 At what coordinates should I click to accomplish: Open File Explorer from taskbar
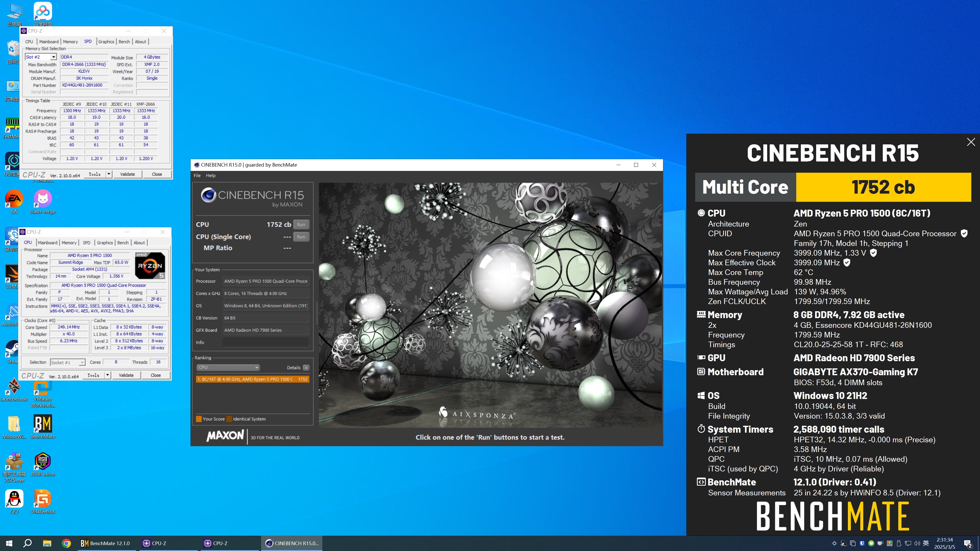point(47,543)
